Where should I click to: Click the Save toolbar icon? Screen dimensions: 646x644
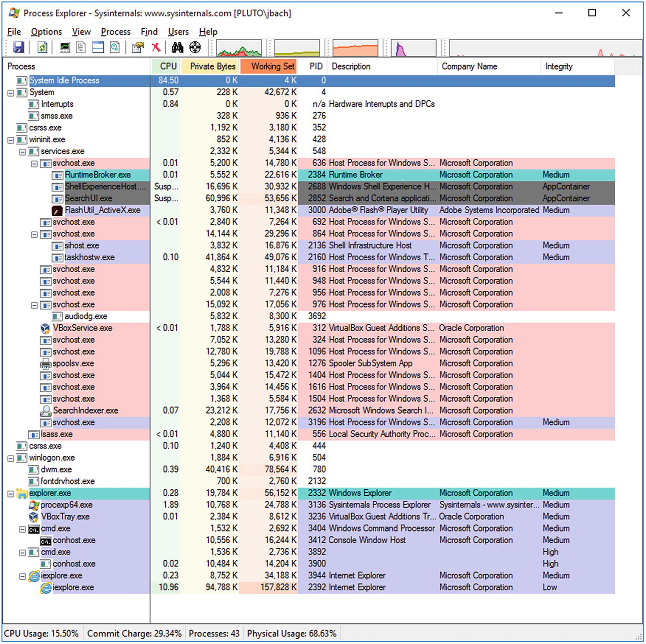pos(19,47)
